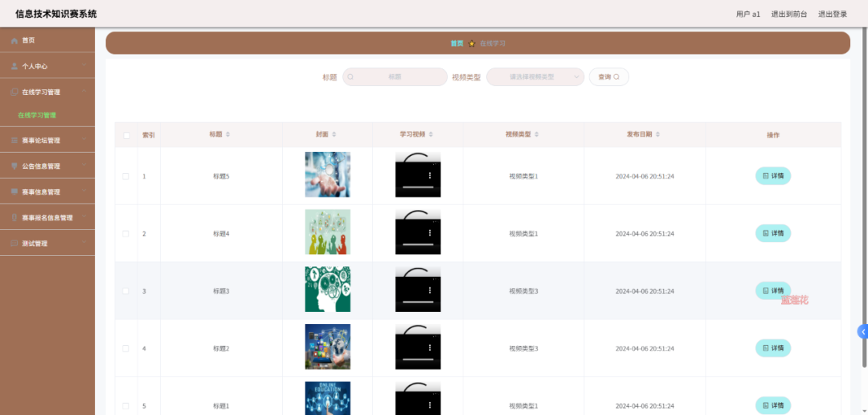Open 首页 in the sidebar
This screenshot has width=868, height=415.
(x=47, y=40)
